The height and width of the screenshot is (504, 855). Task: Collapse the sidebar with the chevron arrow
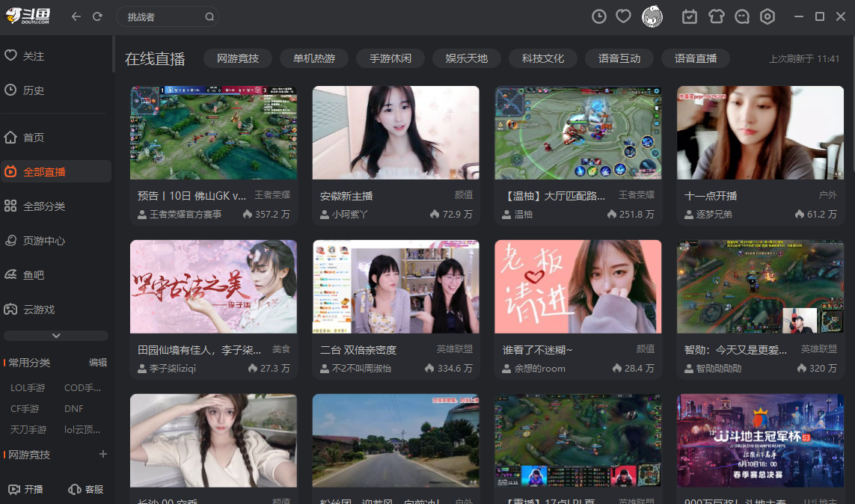point(55,334)
